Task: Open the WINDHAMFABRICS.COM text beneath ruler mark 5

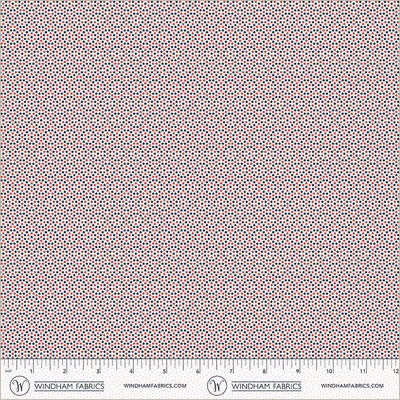Action: [x=155, y=386]
